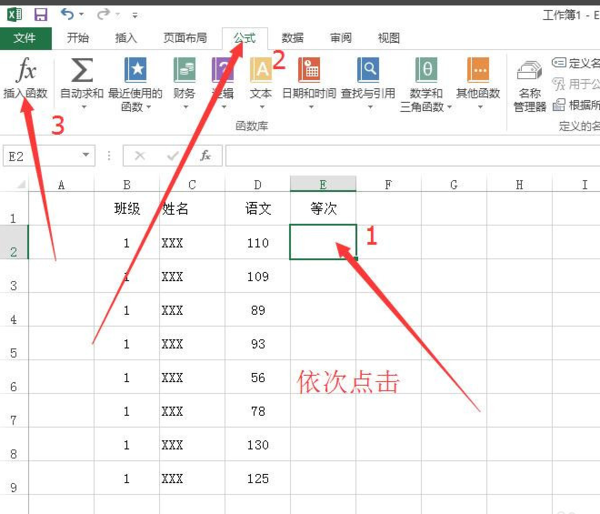The width and height of the screenshot is (600, 514).
Task: Open the AutoSum (自动求和) sigma icon
Action: [x=82, y=72]
